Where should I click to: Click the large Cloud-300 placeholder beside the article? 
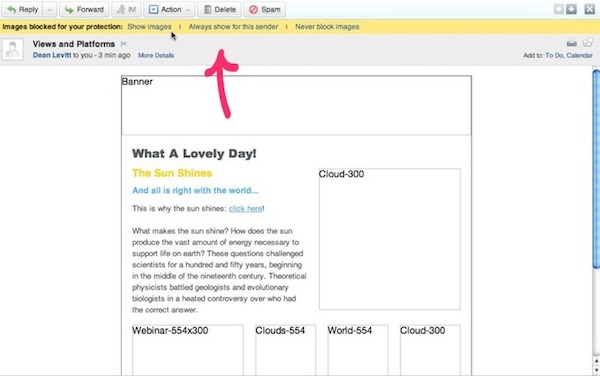[390, 239]
